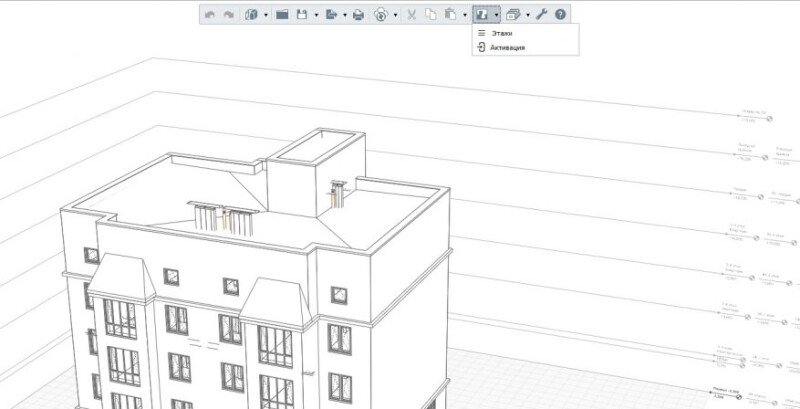Click the cloud publish toolbar icon

pos(381,15)
